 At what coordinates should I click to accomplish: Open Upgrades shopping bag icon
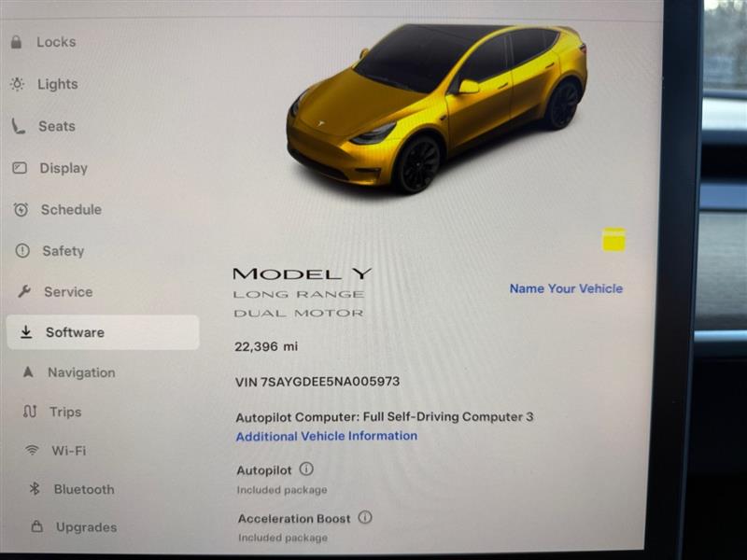click(37, 526)
